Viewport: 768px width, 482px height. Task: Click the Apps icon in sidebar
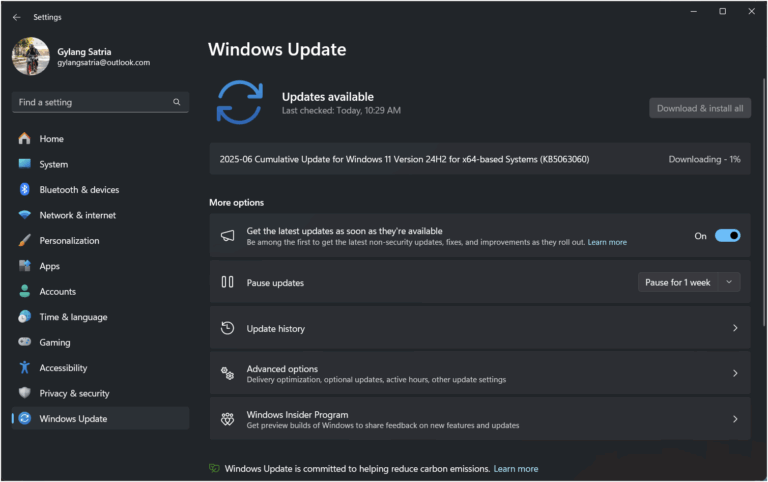tap(24, 265)
